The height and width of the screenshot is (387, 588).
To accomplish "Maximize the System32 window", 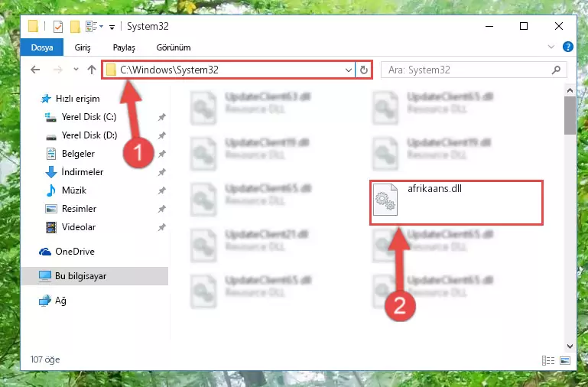I will click(524, 26).
